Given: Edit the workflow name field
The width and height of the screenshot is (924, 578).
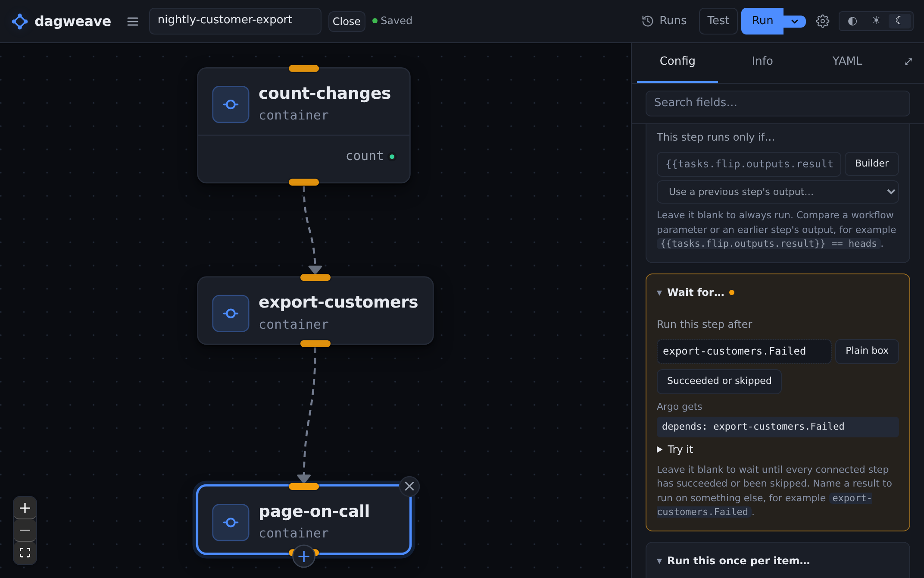Looking at the screenshot, I should click(x=235, y=21).
